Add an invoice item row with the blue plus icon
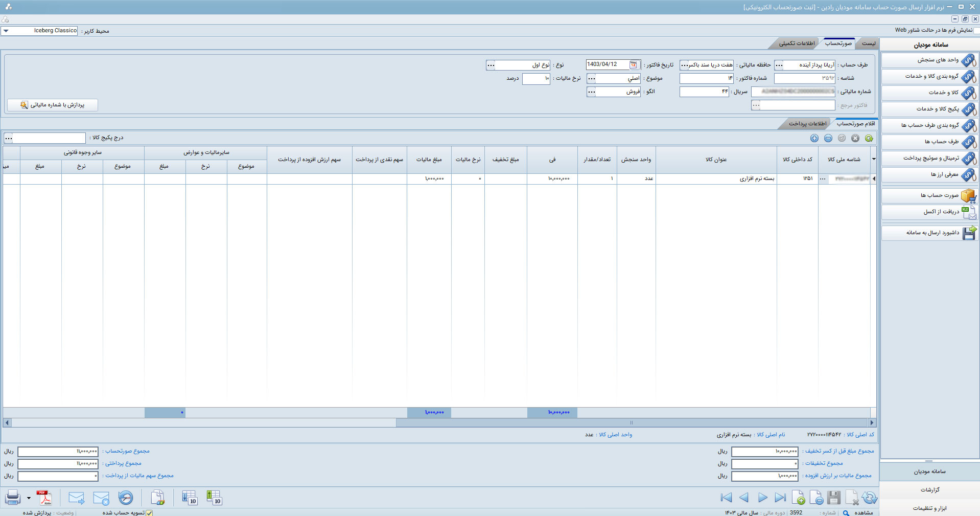Screen dimensions: 980x516 click(x=814, y=138)
